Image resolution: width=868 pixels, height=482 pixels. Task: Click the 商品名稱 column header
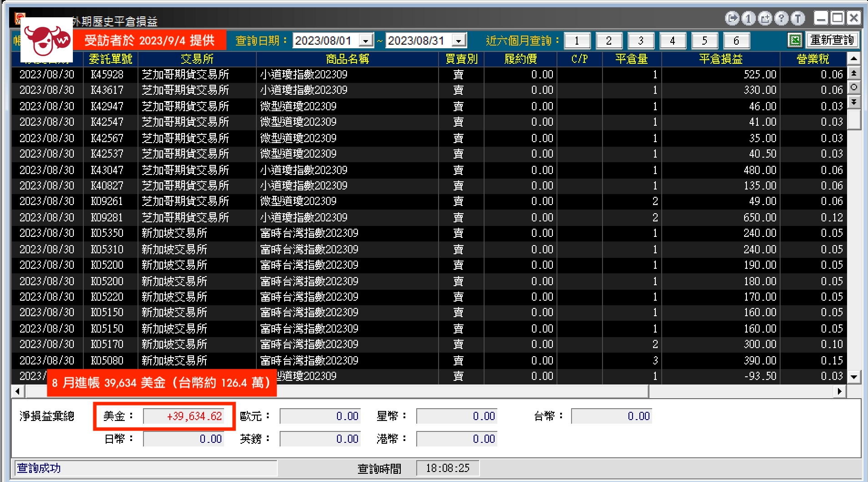[347, 59]
